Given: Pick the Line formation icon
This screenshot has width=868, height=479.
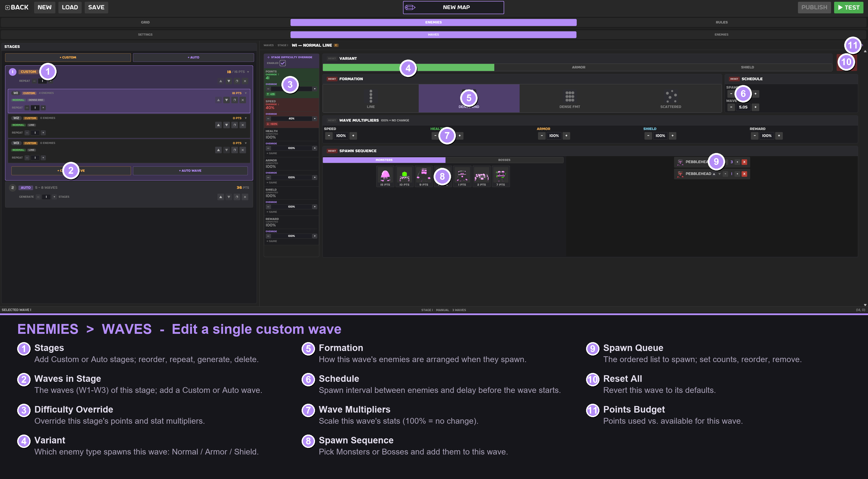Looking at the screenshot, I should coord(371,98).
